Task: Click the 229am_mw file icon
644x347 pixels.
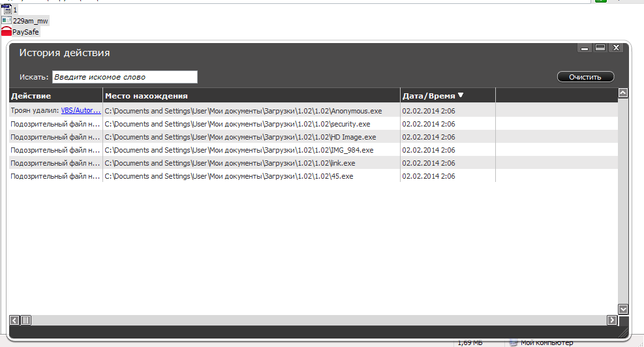Action: click(6, 20)
